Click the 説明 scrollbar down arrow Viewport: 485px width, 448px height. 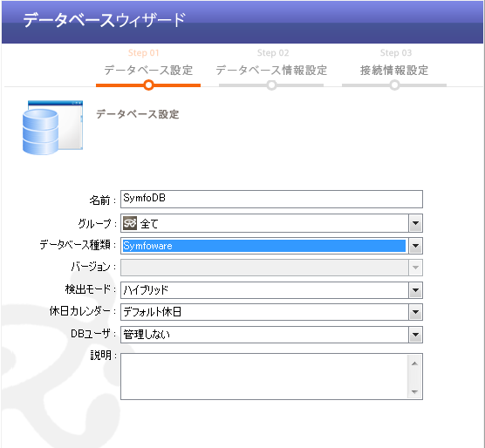[x=415, y=391]
